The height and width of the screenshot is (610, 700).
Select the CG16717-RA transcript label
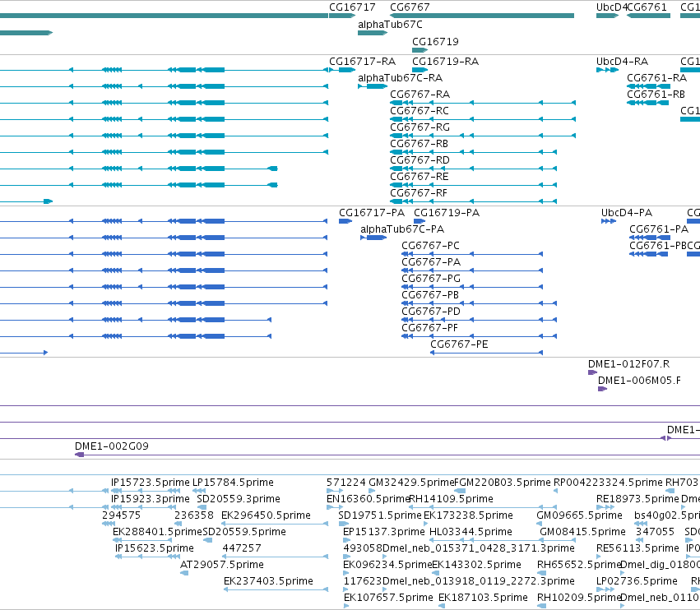363,61
